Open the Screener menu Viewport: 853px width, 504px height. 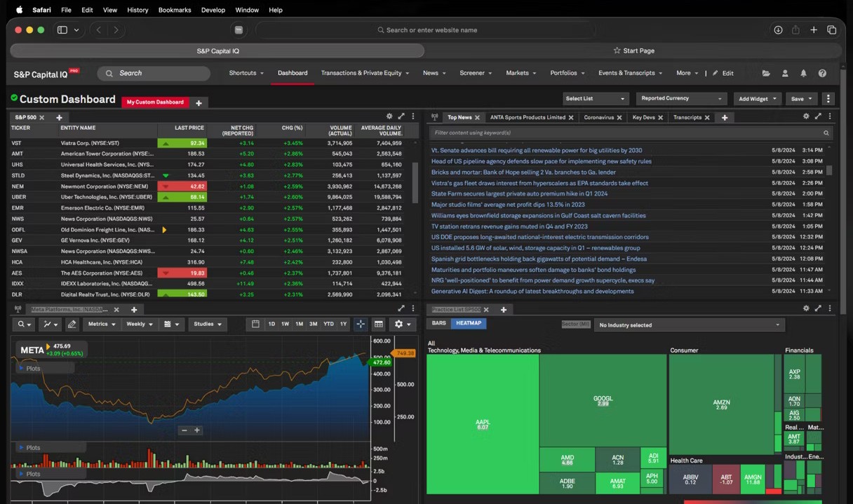(x=476, y=73)
